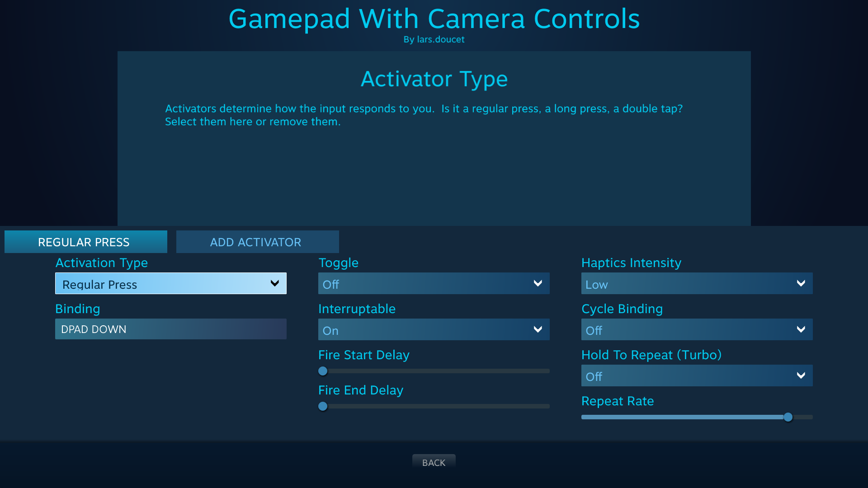The height and width of the screenshot is (488, 868).
Task: Click the DPAD DOWN binding field
Action: (170, 329)
